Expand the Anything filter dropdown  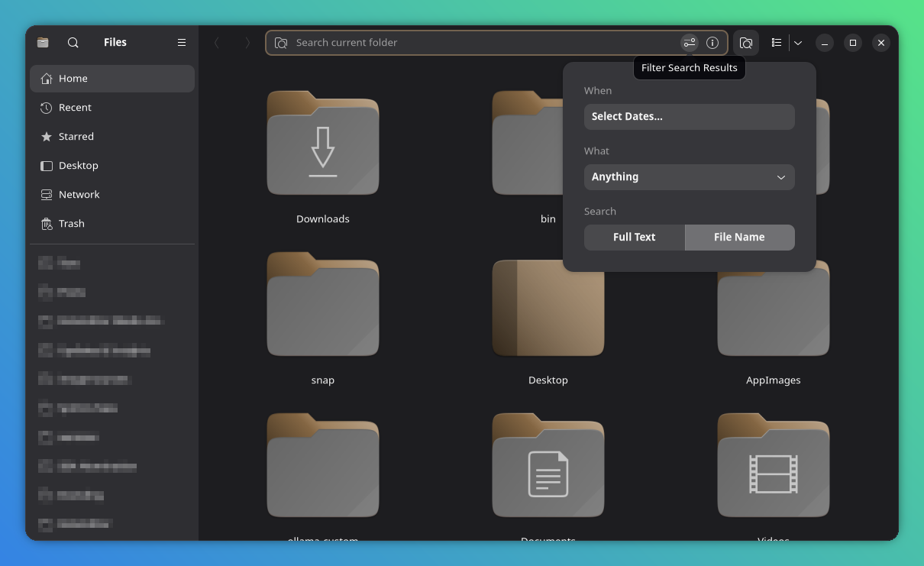[x=689, y=176]
